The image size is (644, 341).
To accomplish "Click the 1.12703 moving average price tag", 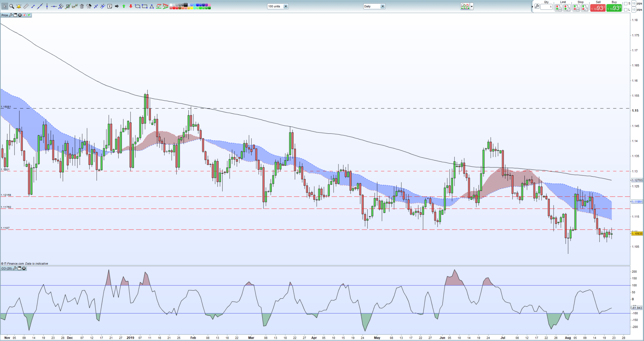I will coord(637,180).
